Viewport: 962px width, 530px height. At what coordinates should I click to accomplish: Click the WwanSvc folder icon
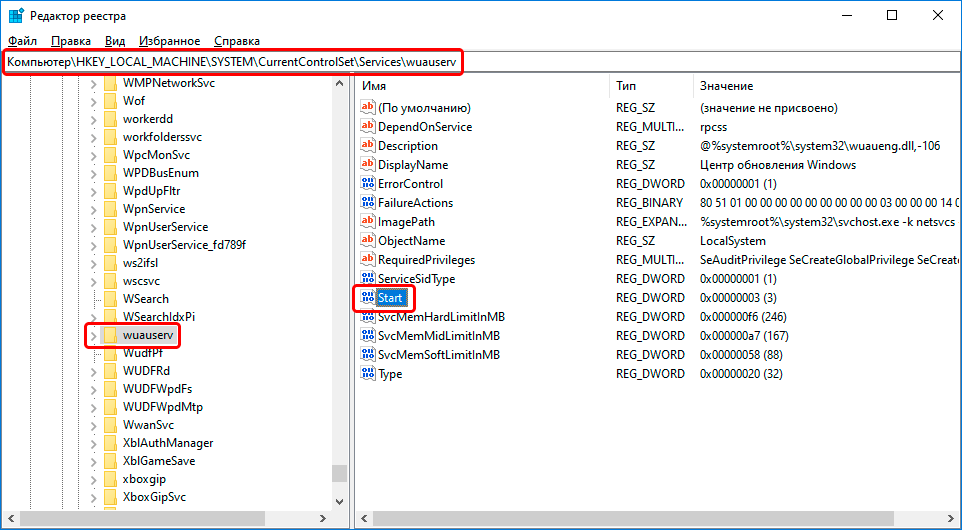(110, 424)
